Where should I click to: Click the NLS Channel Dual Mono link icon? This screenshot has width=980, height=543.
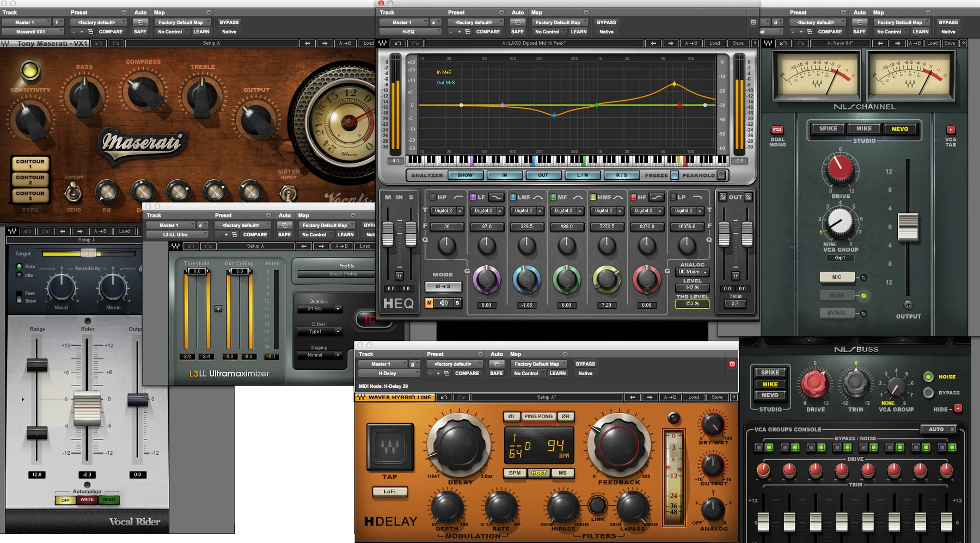777,130
